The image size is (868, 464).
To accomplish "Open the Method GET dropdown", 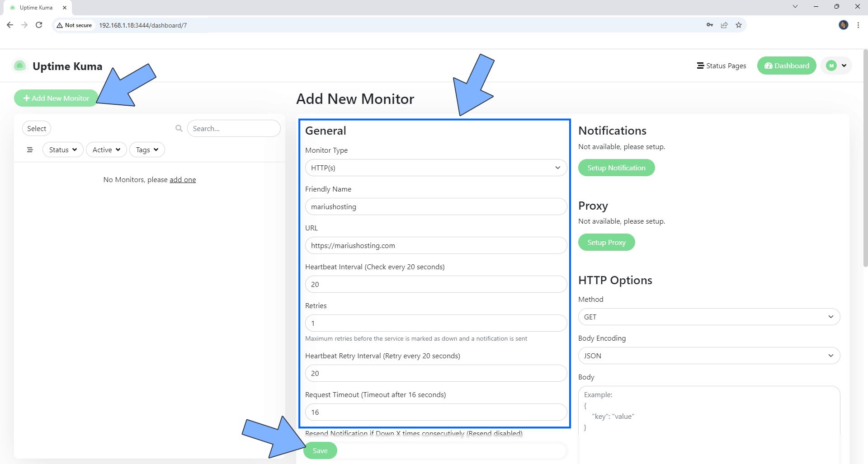I will click(708, 317).
